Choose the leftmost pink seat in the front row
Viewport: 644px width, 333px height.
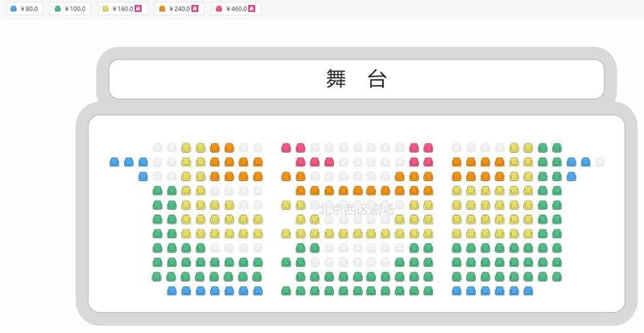[286, 148]
